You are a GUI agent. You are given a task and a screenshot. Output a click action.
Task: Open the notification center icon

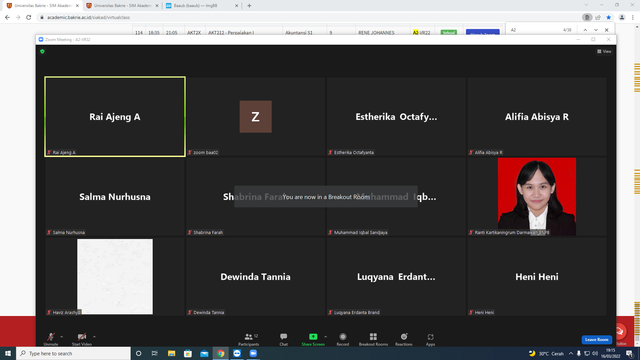click(629, 353)
